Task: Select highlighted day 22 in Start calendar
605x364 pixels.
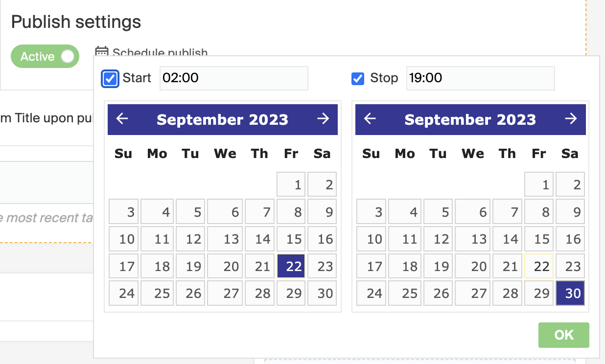Action: [291, 266]
